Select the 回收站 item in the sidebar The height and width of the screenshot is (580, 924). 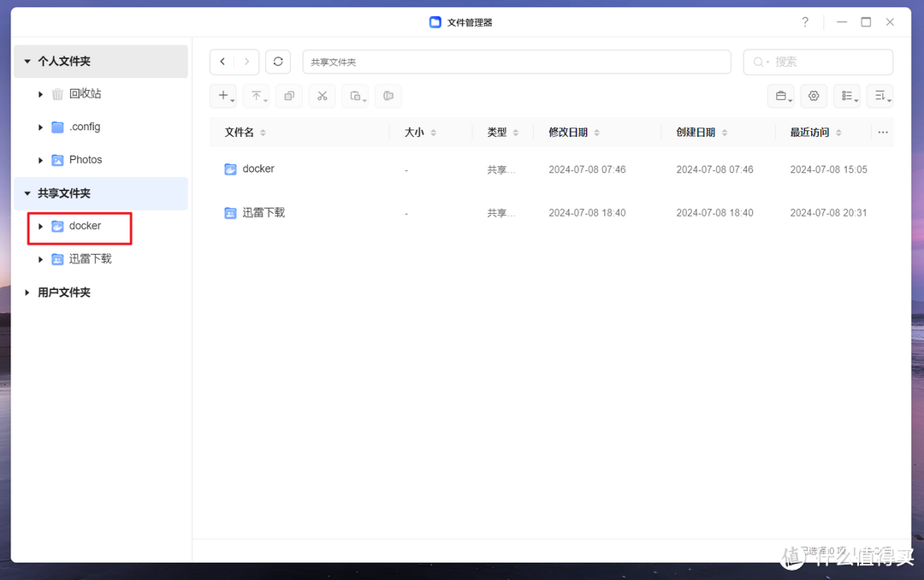tap(85, 94)
